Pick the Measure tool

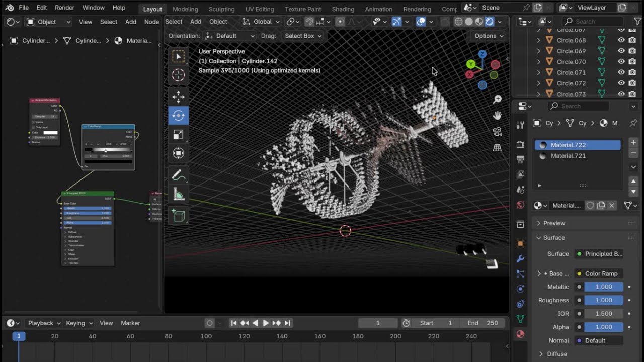[x=179, y=195]
